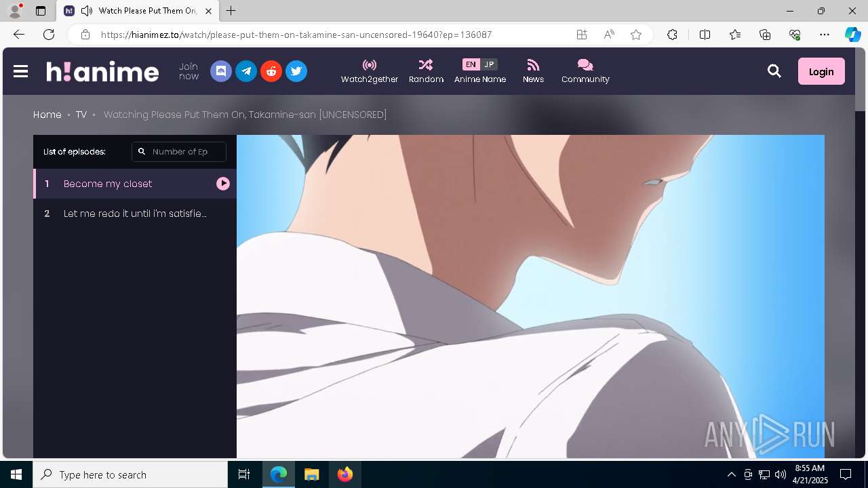Open network settings tray icon

(x=764, y=474)
